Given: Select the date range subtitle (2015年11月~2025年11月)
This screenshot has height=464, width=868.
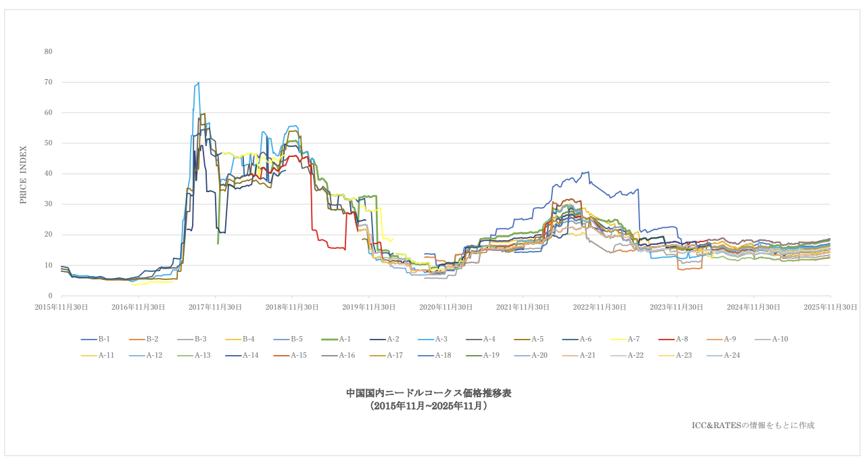Looking at the screenshot, I should pyautogui.click(x=429, y=406).
